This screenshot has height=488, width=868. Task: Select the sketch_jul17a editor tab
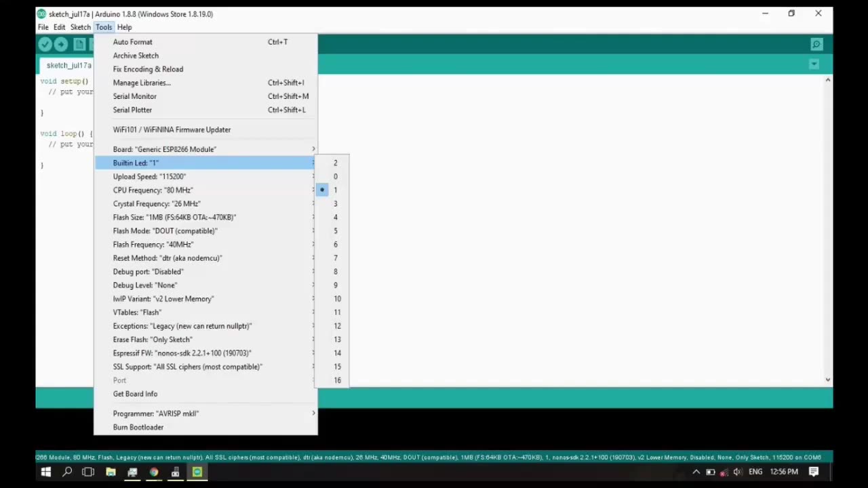point(68,65)
